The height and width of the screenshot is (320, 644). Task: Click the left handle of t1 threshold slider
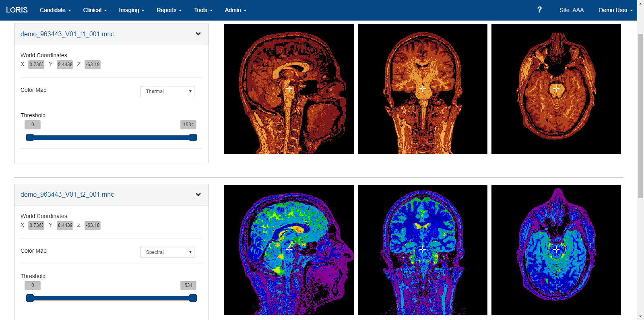[x=30, y=137]
